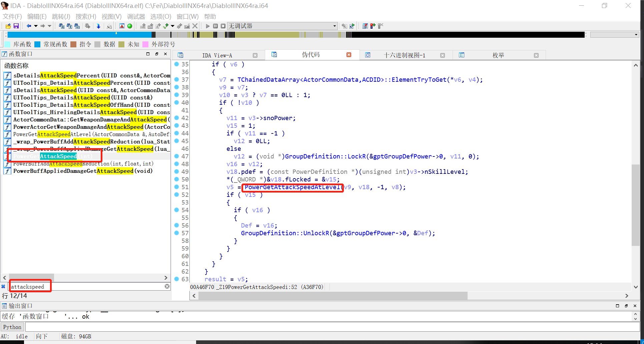Click the green circle toolbar icon
Viewport: 644px width, 344px height.
[x=130, y=26]
